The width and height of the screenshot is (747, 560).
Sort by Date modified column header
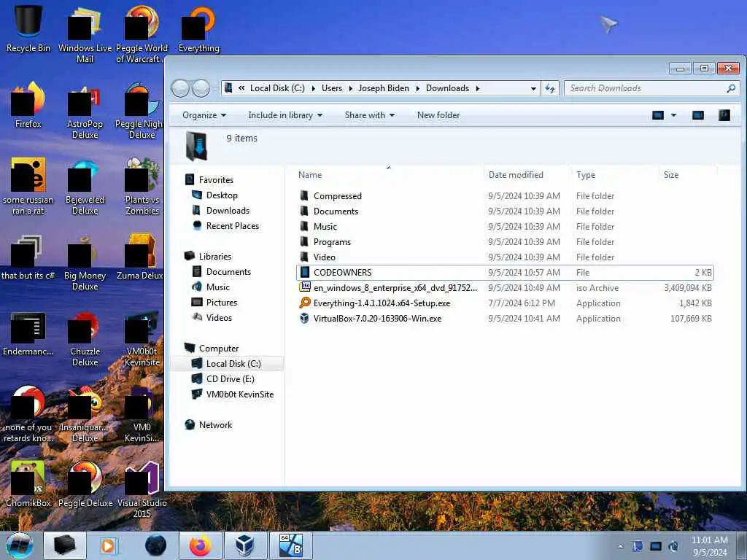(516, 175)
